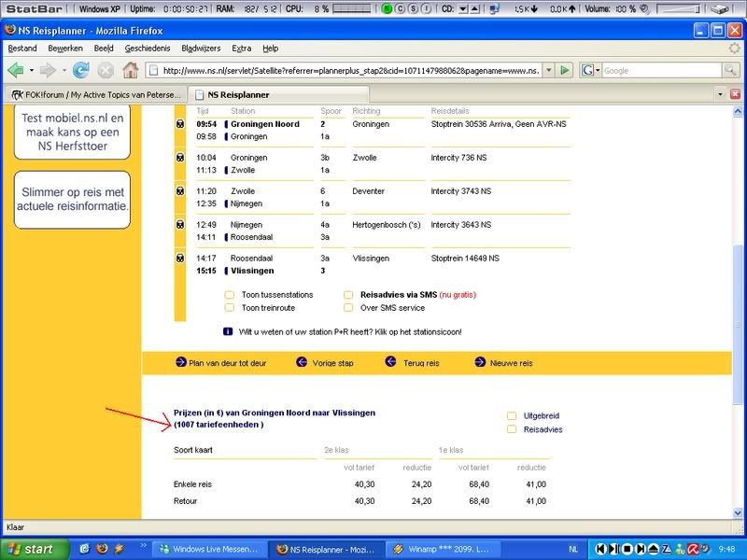The image size is (747, 560).
Task: Open the Bestand menu
Action: 22,49
